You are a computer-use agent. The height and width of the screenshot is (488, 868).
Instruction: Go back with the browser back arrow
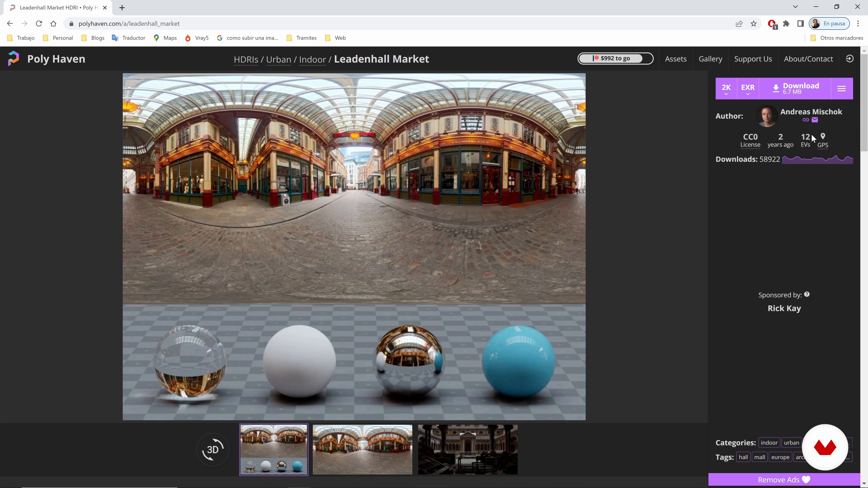pos(10,23)
